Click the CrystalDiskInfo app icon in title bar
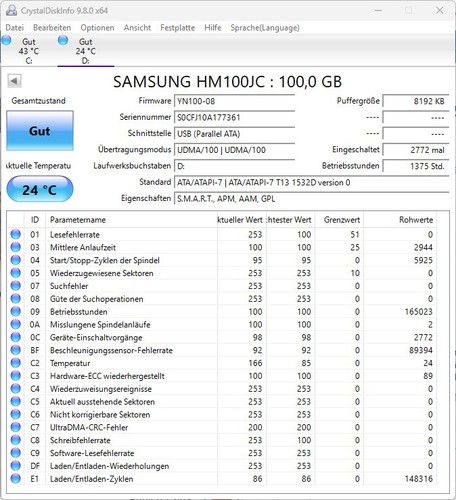Image resolution: width=456 pixels, height=500 pixels. pyautogui.click(x=11, y=10)
